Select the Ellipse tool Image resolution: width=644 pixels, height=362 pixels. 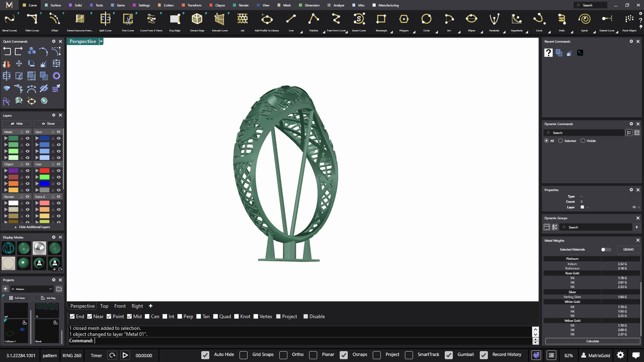click(471, 19)
